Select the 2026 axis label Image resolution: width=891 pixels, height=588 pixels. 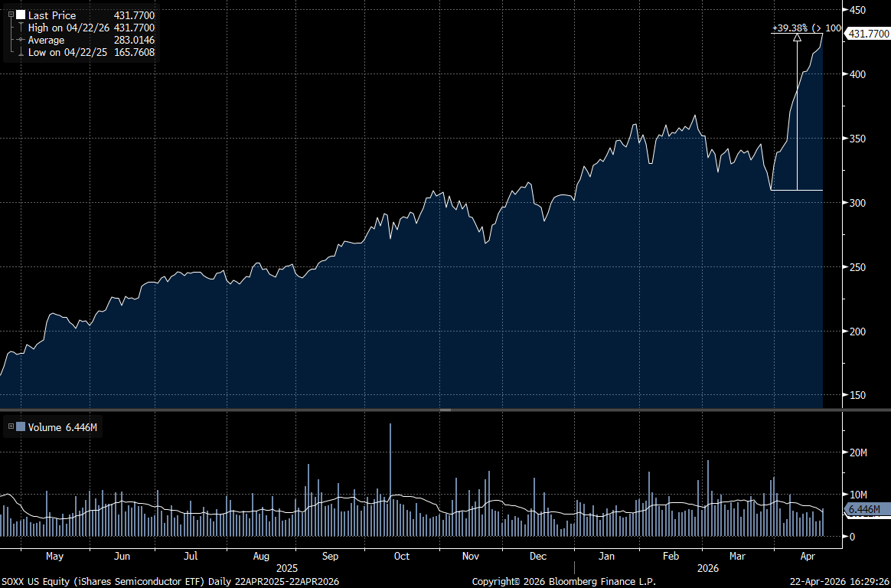point(707,569)
